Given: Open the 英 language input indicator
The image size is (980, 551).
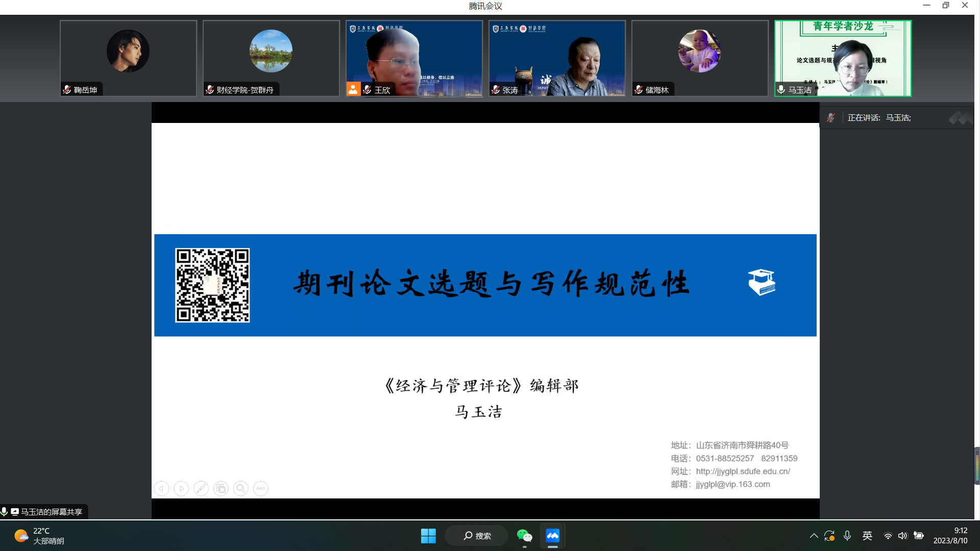Looking at the screenshot, I should coord(867,536).
